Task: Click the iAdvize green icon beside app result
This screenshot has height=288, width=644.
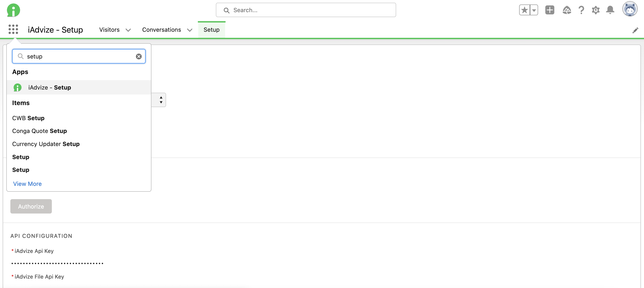Action: [x=17, y=88]
